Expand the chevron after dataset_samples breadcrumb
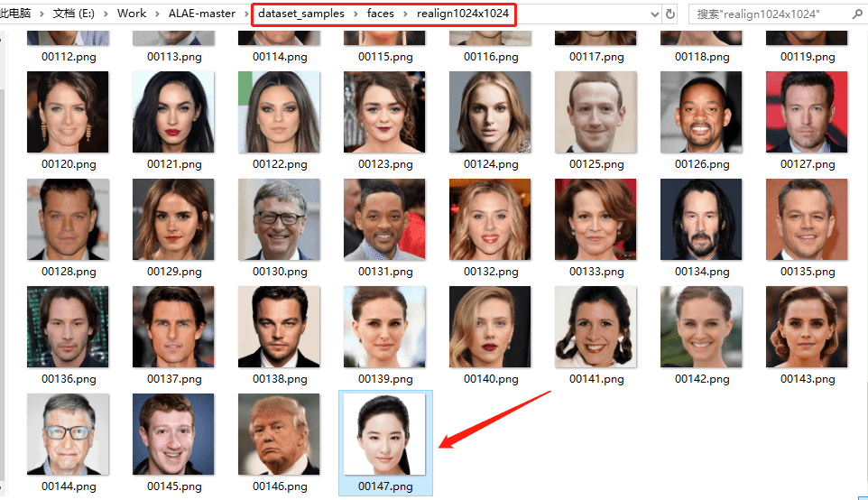Screen dimensions: 868x500 tap(356, 14)
